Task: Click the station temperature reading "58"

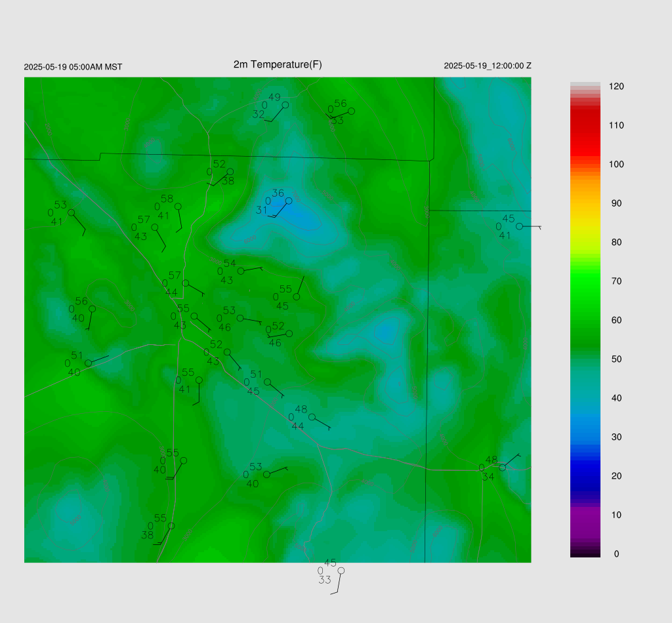Action: click(167, 199)
